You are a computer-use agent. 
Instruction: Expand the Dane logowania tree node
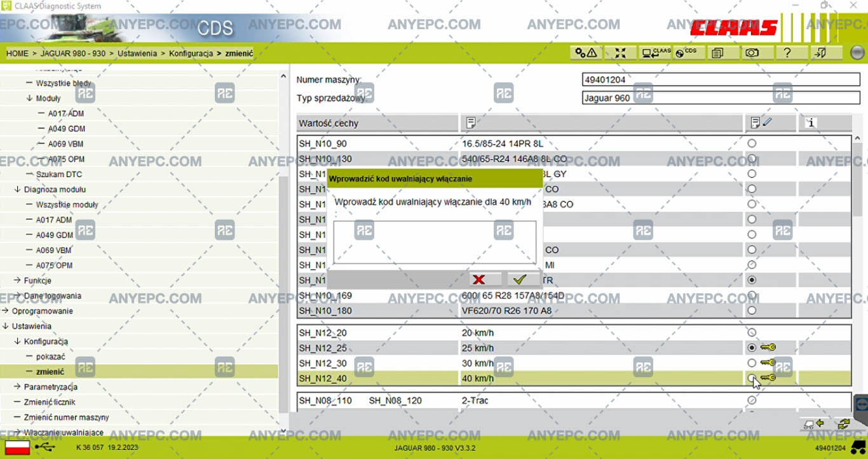[x=17, y=296]
